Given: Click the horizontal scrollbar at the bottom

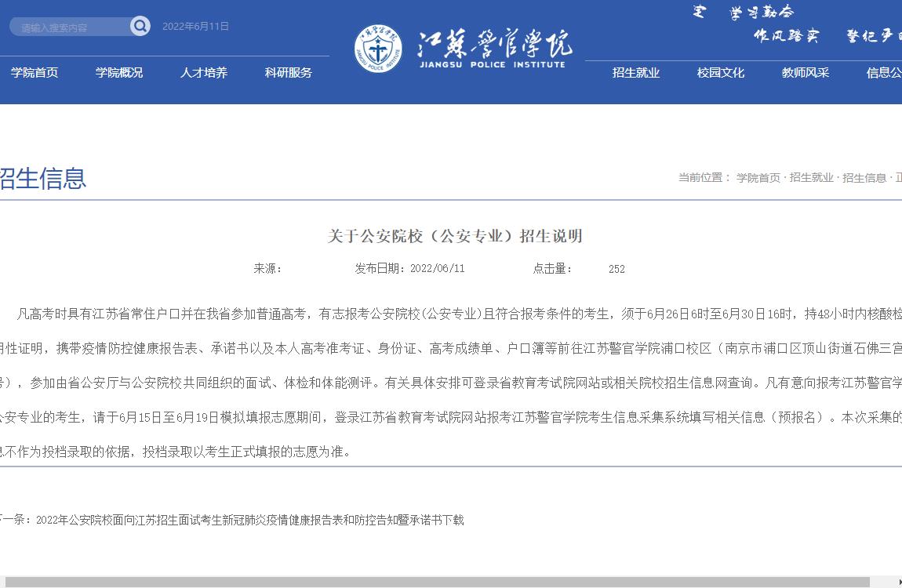Looking at the screenshot, I should coord(437,583).
